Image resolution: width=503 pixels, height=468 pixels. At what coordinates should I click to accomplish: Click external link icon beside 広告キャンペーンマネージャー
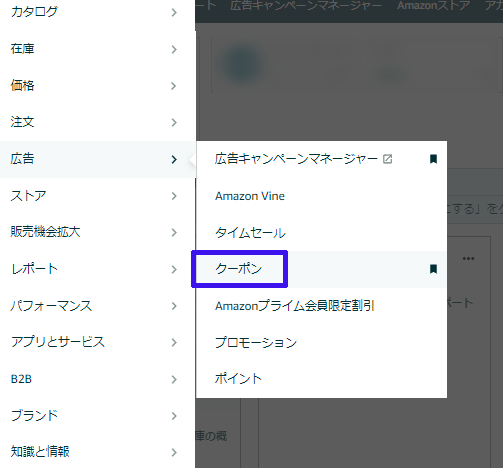387,159
